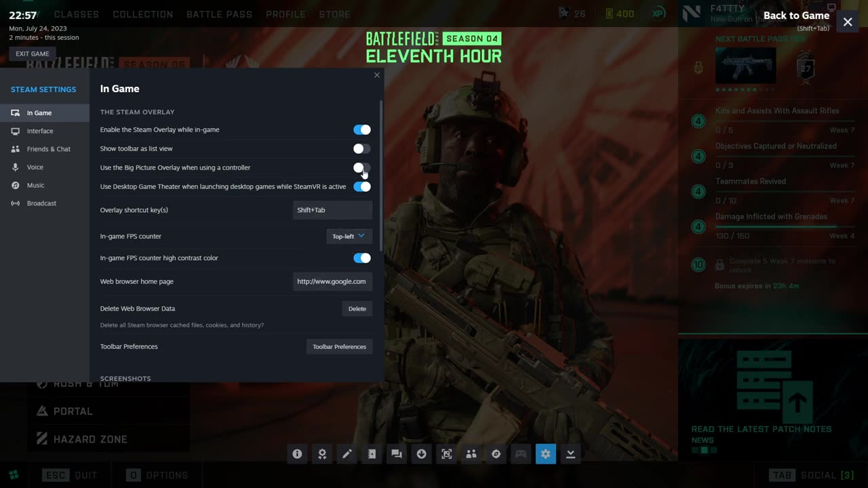Click the Kills and Assists With Assault Rifles mission

tap(773, 121)
